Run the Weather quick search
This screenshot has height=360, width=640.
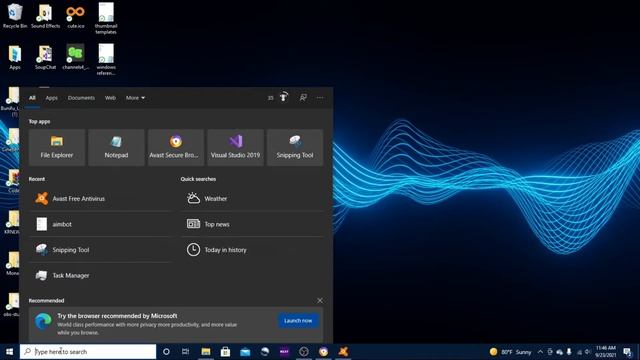coord(252,199)
